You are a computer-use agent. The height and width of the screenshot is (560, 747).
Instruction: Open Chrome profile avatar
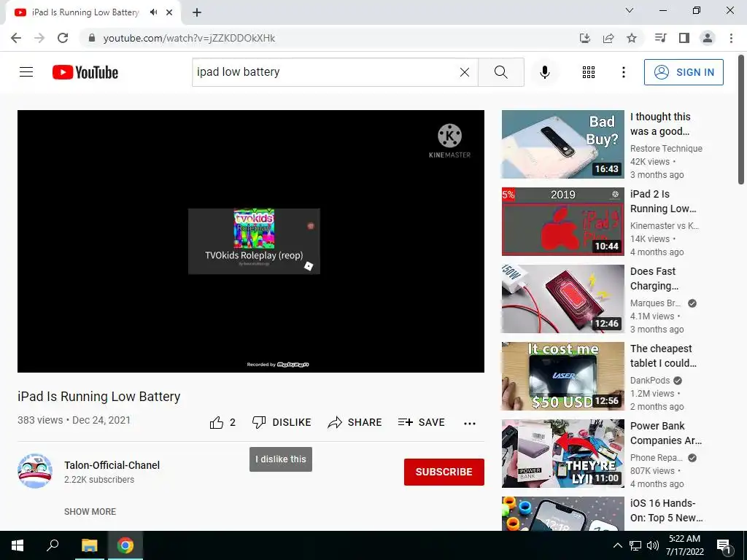coord(708,38)
